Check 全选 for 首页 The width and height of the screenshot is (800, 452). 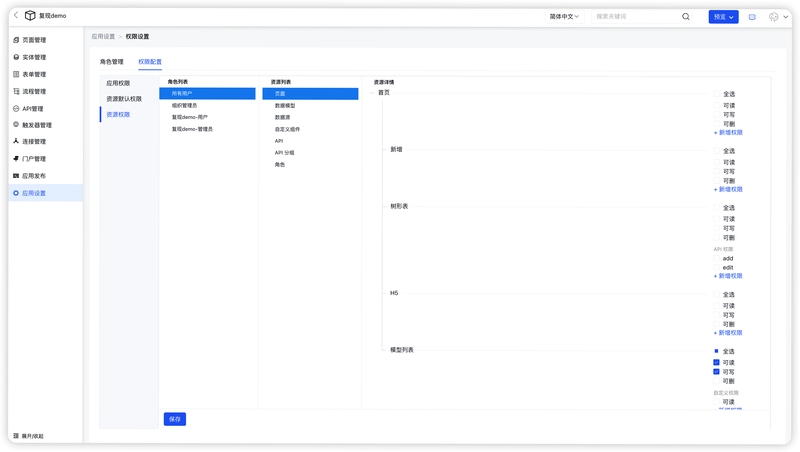716,94
